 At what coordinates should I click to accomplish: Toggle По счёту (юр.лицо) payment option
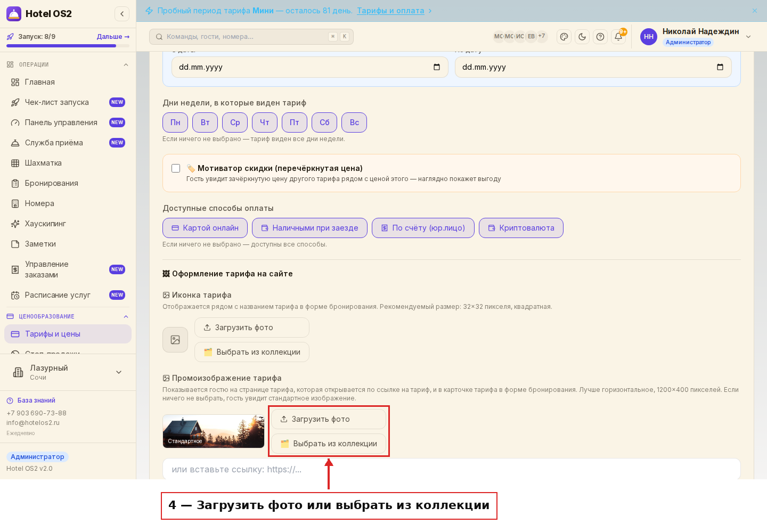coord(423,228)
